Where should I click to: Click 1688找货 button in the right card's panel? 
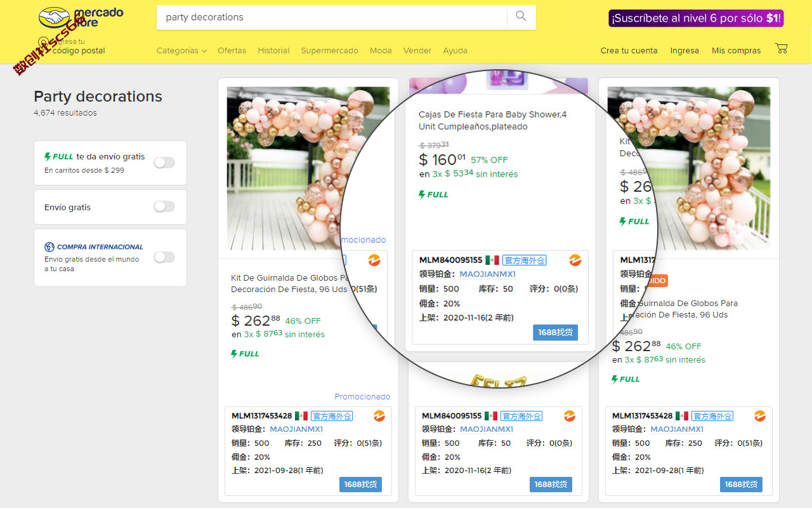coord(741,485)
